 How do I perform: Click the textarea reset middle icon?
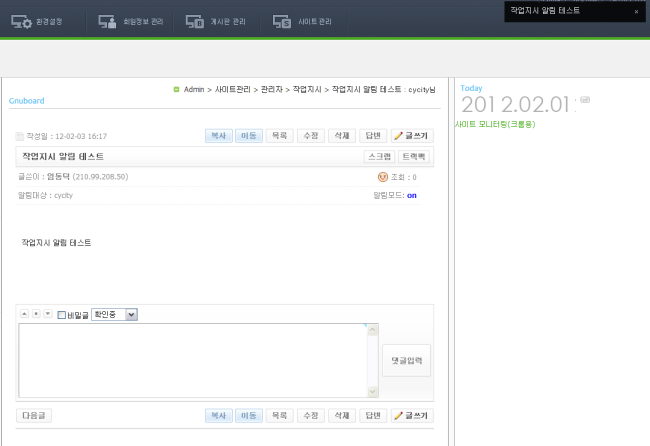[36, 313]
